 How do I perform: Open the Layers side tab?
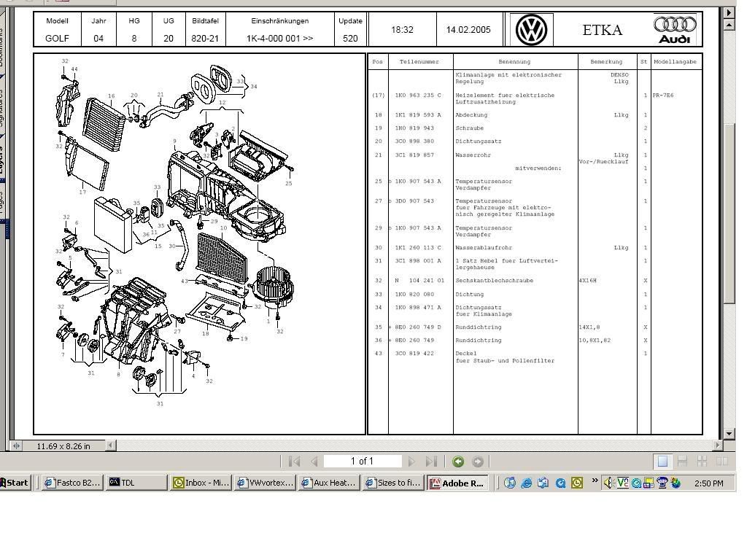[2, 155]
